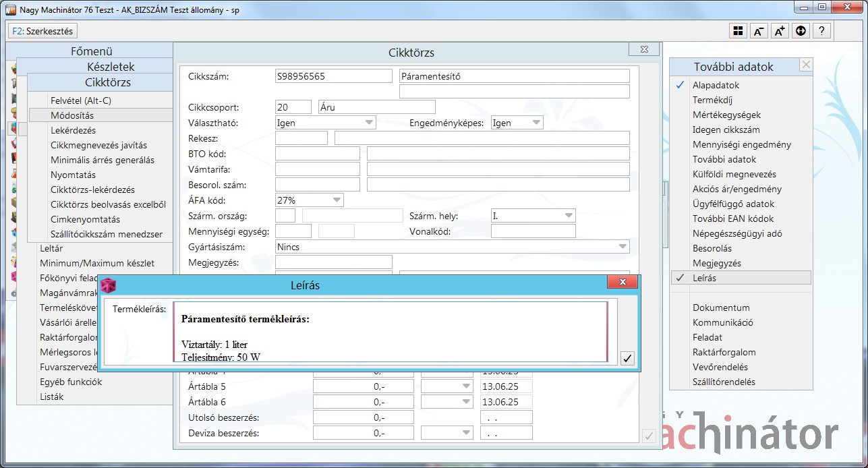Click the pink cube icon in Leírás titlebar
Image resolution: width=868 pixels, height=468 pixels.
[108, 285]
